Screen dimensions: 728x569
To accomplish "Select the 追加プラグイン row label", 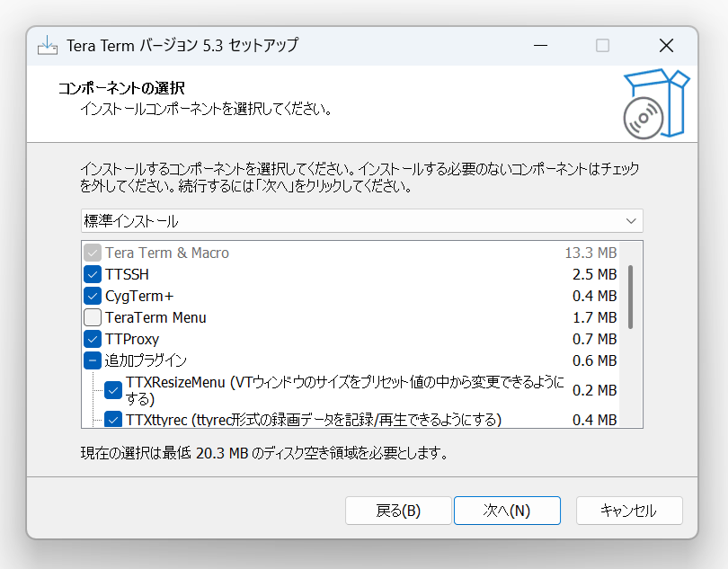I will pyautogui.click(x=146, y=360).
